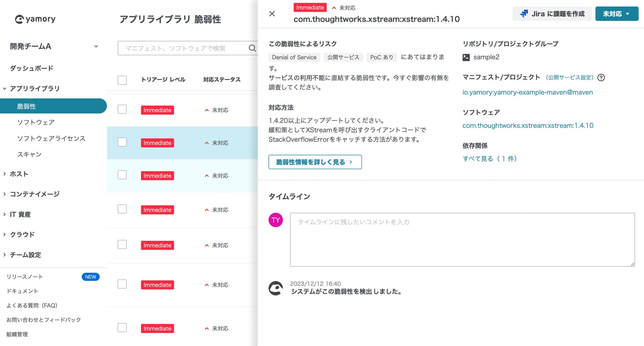Image resolution: width=644 pixels, height=346 pixels.
Task: Click the yamory logo icon
Action: point(19,19)
